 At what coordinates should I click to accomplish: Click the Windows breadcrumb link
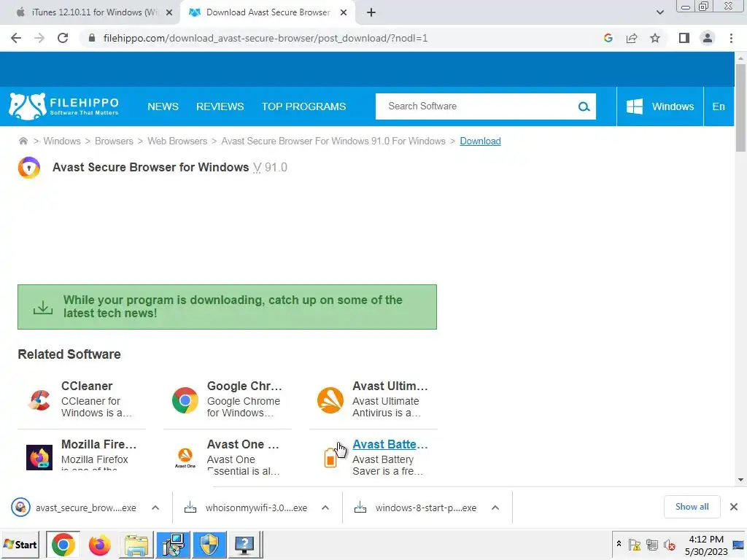62,141
